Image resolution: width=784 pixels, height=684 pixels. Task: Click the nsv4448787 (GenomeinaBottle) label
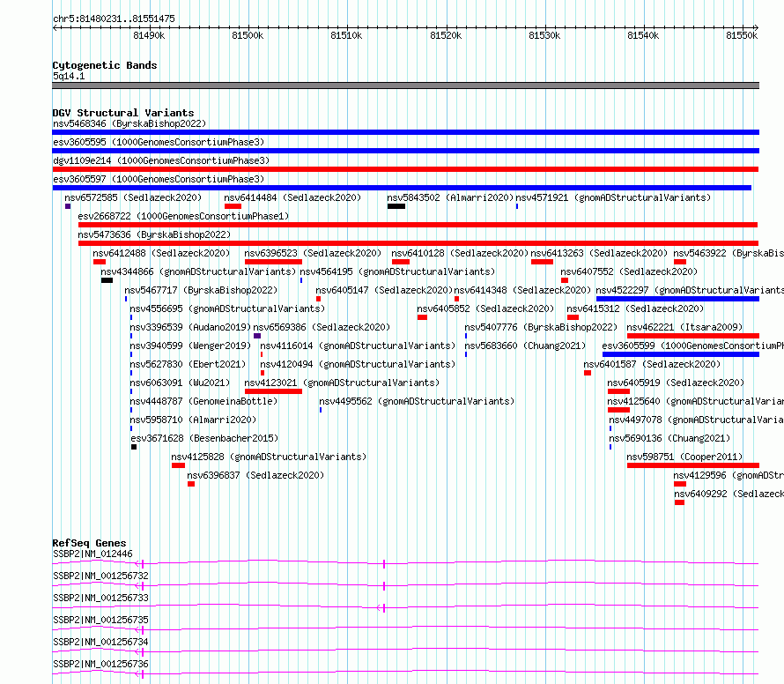(203, 401)
